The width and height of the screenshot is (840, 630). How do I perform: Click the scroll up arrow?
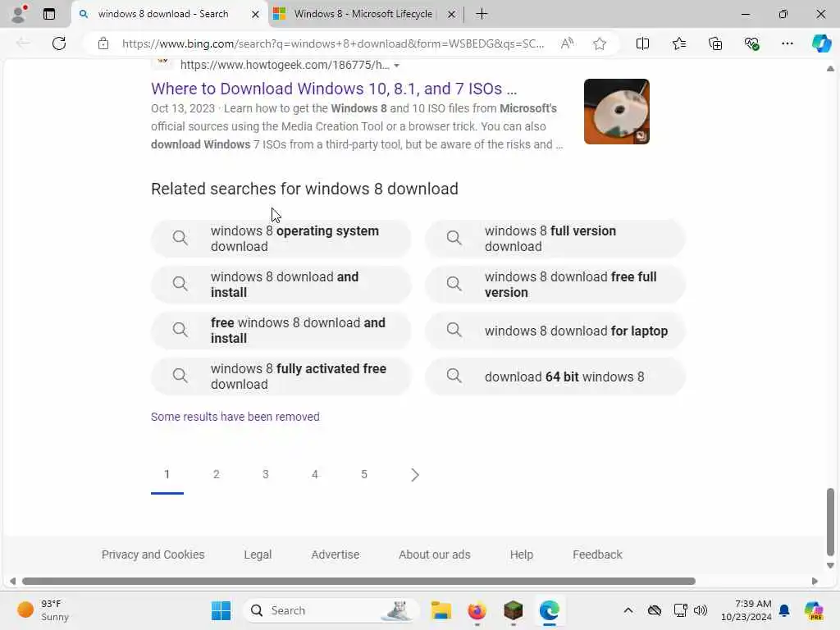pyautogui.click(x=830, y=69)
